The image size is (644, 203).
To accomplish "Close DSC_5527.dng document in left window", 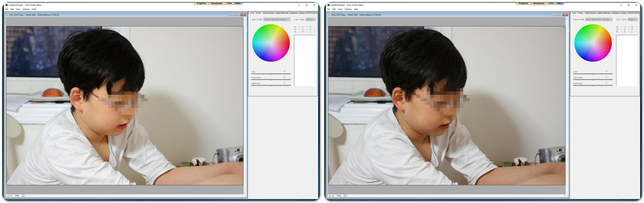I will 243,15.
